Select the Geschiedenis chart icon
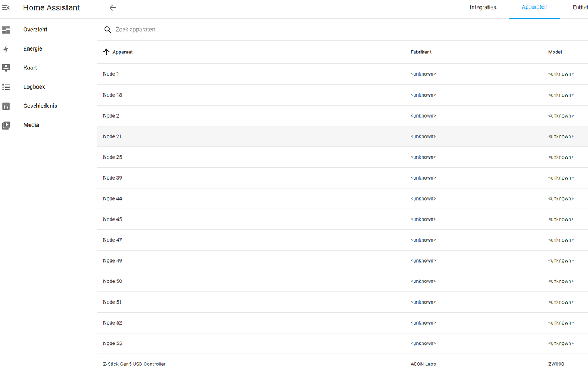Viewport: 588px width, 374px height. coord(6,106)
